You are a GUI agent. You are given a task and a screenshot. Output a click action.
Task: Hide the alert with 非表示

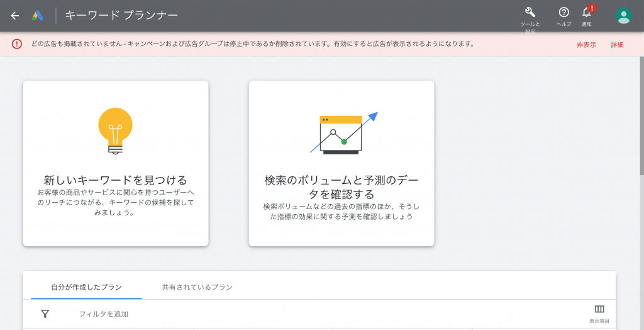point(586,45)
